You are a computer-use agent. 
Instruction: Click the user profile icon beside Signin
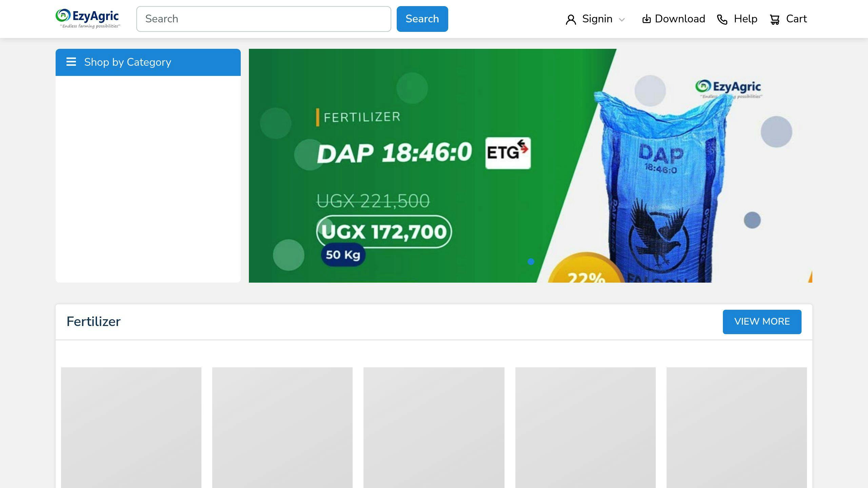pyautogui.click(x=571, y=20)
